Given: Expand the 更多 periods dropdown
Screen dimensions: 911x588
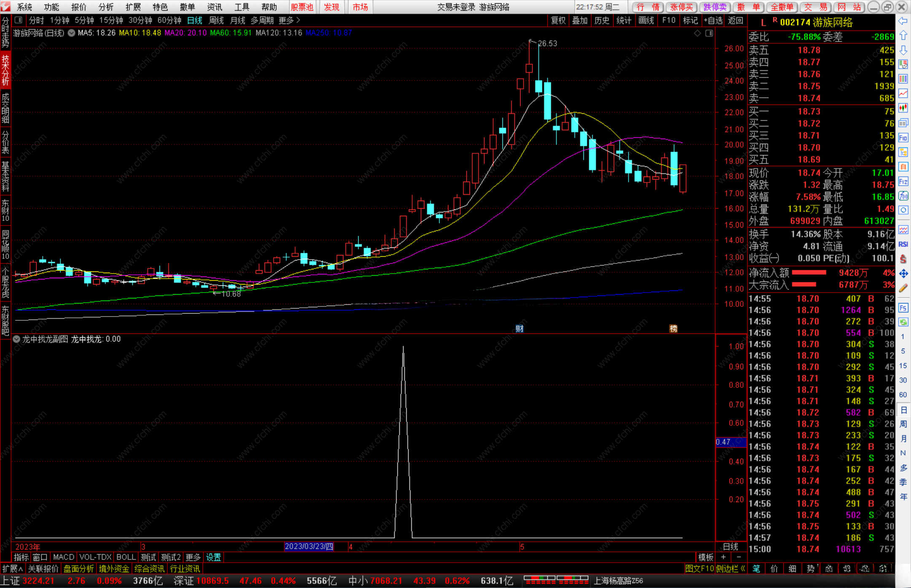Looking at the screenshot, I should pos(289,20).
